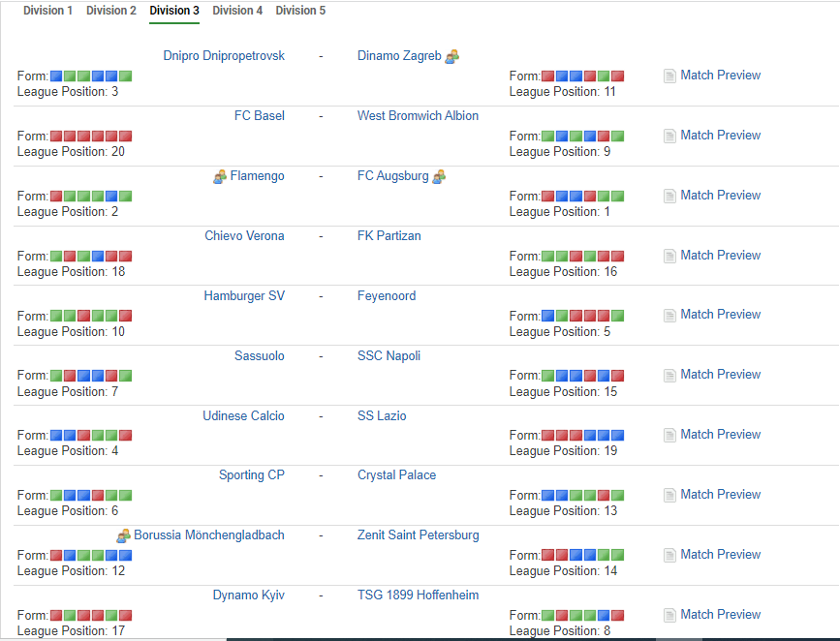This screenshot has width=840, height=641.
Task: Open the West Bromwich Albion team page
Action: click(418, 116)
